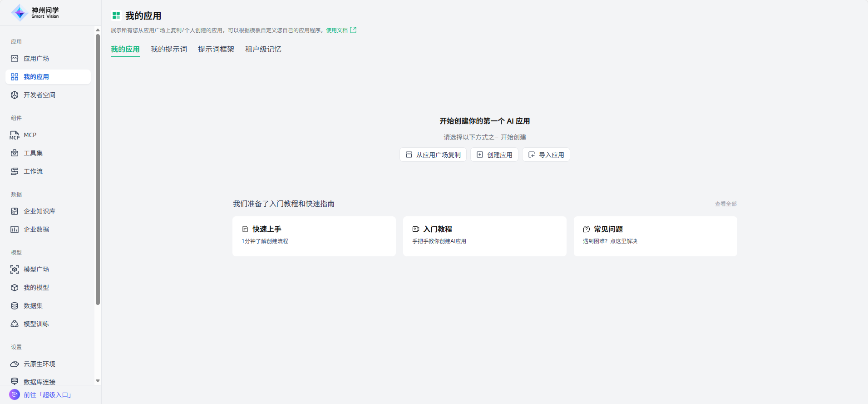Select the 工作流 workflow icon
Image resolution: width=868 pixels, height=404 pixels.
(x=15, y=171)
